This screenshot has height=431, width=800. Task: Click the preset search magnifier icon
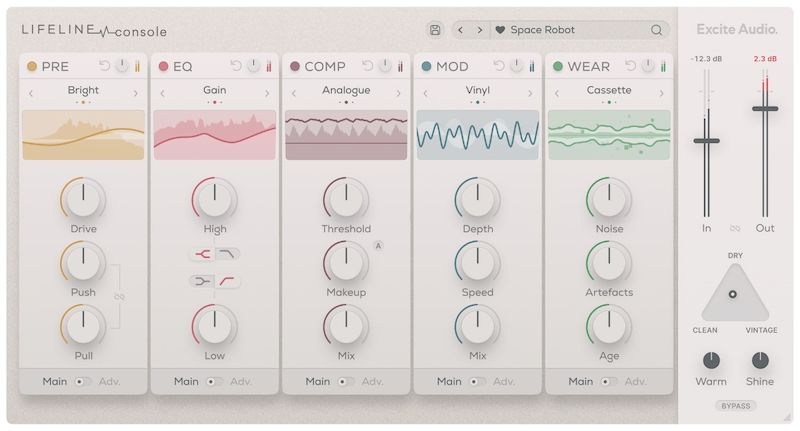click(x=656, y=30)
